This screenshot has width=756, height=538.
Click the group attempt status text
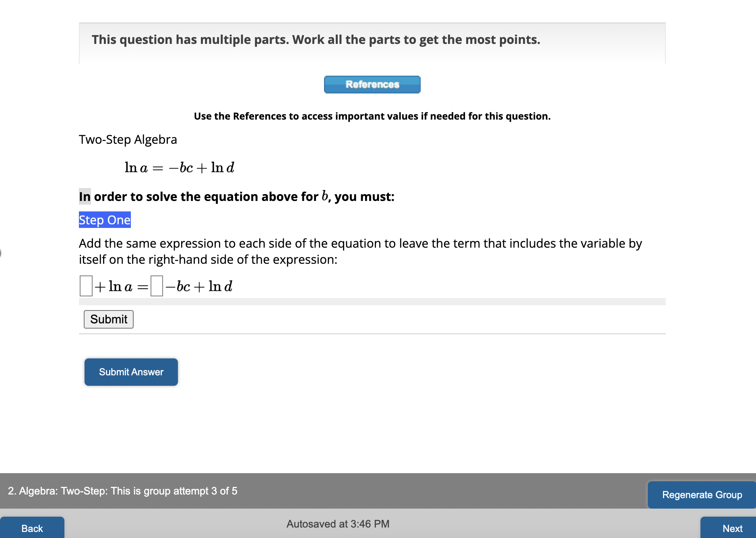click(x=122, y=491)
